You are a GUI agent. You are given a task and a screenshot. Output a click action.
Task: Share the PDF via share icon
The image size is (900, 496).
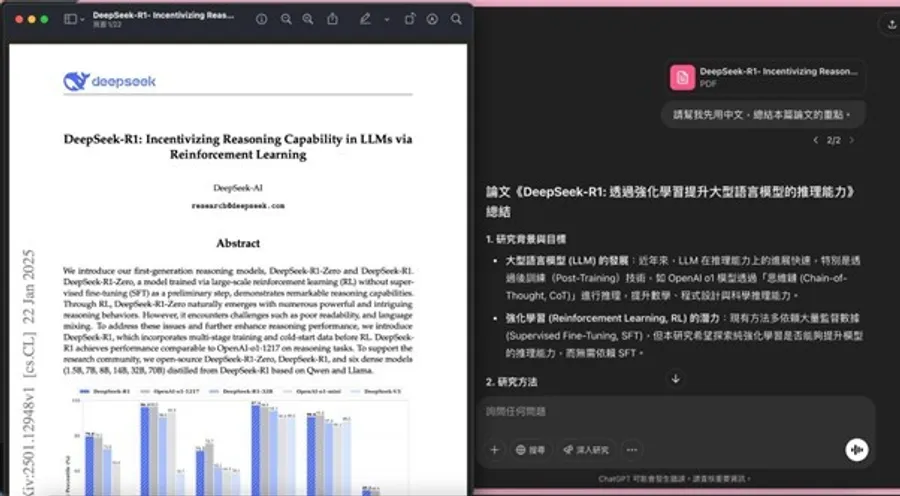332,19
